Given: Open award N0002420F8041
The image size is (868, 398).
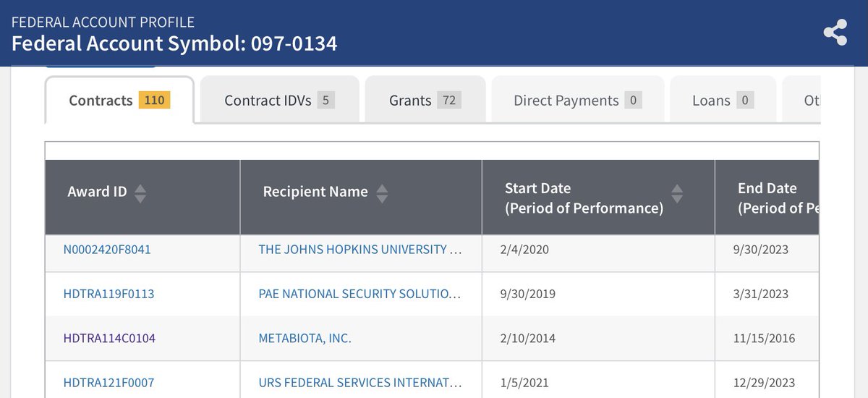Looking at the screenshot, I should coord(107,250).
